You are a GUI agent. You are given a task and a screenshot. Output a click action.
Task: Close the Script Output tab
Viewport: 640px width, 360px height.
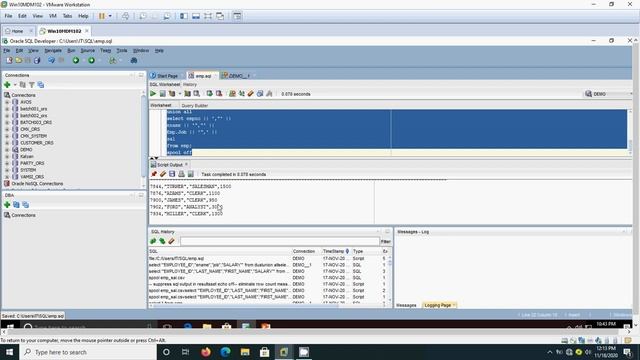click(x=187, y=164)
